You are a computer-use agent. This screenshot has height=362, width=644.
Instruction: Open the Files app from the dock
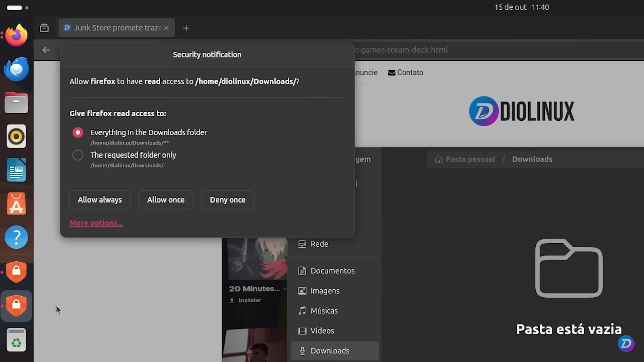click(16, 103)
